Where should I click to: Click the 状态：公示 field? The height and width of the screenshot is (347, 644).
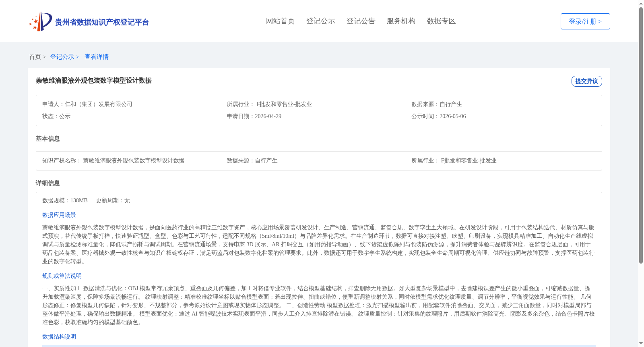coord(56,116)
